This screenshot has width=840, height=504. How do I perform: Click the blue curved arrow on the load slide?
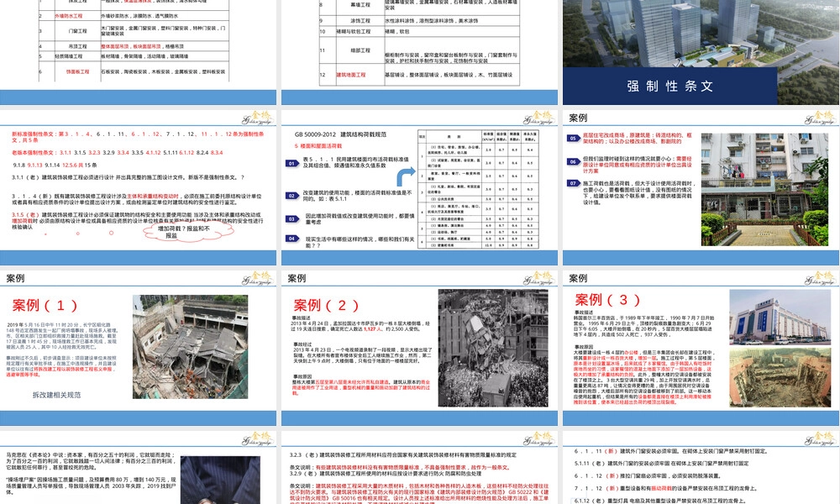406,176
